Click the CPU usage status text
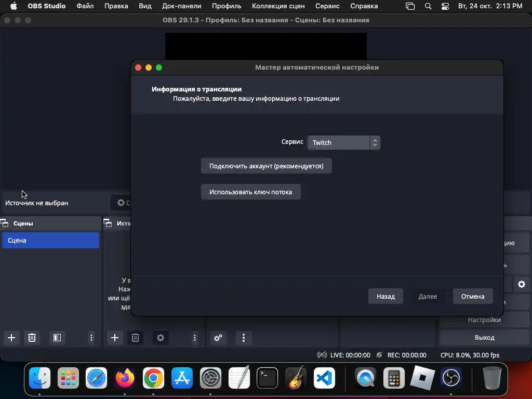532x399 pixels. [x=470, y=355]
